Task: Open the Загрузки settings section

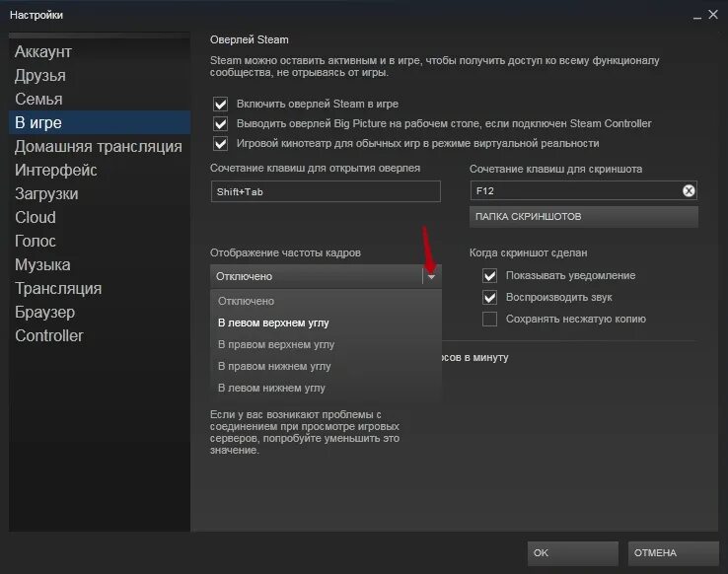Action: pos(100,193)
